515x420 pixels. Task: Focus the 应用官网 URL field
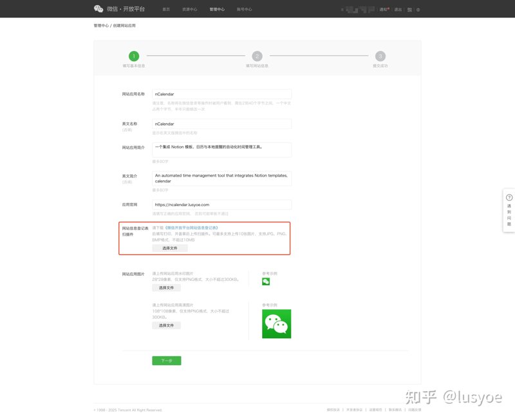click(x=221, y=205)
